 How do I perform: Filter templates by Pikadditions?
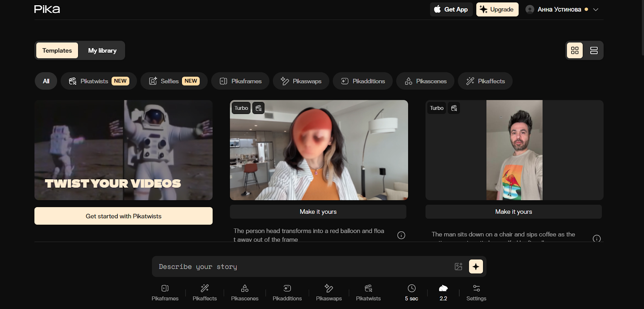click(x=363, y=81)
